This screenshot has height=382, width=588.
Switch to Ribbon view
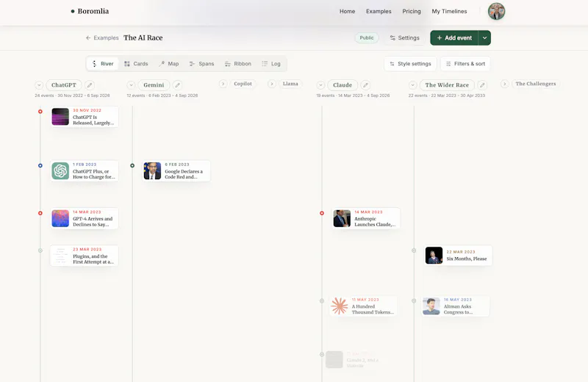click(237, 64)
